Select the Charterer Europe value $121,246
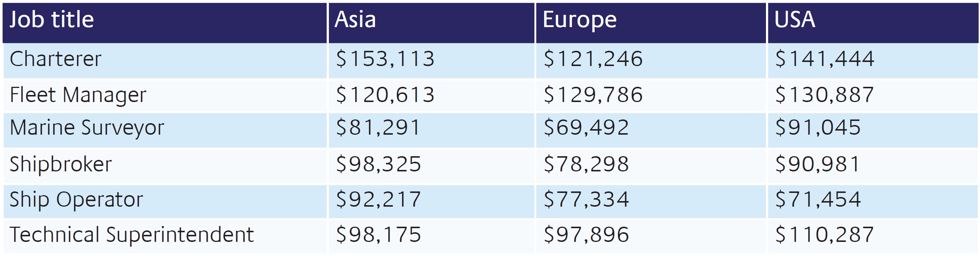Screen dimensions: 980x256 click(x=593, y=59)
